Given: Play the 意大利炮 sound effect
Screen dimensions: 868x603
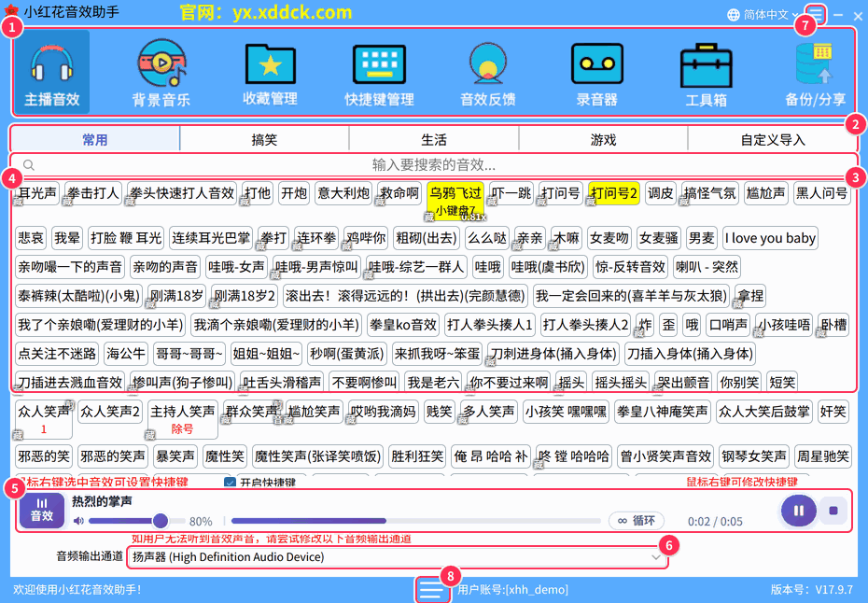Looking at the screenshot, I should coord(343,193).
